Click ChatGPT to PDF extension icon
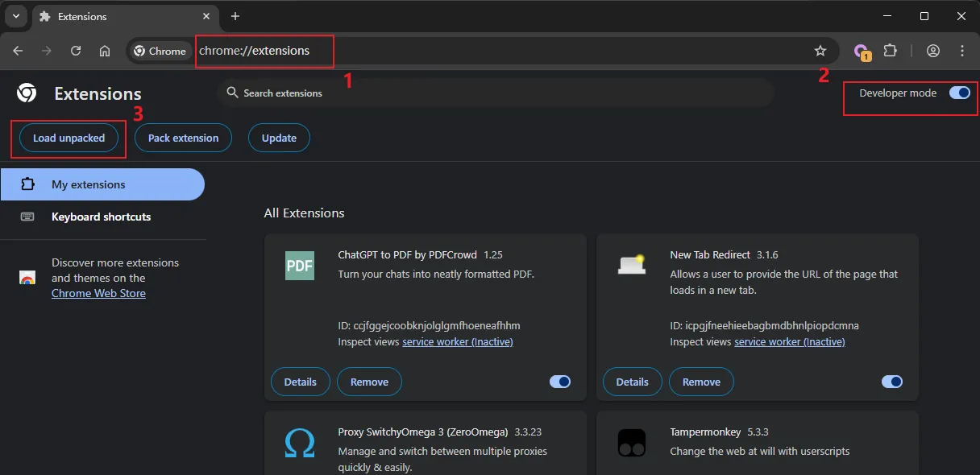This screenshot has height=475, width=980. pyautogui.click(x=300, y=266)
